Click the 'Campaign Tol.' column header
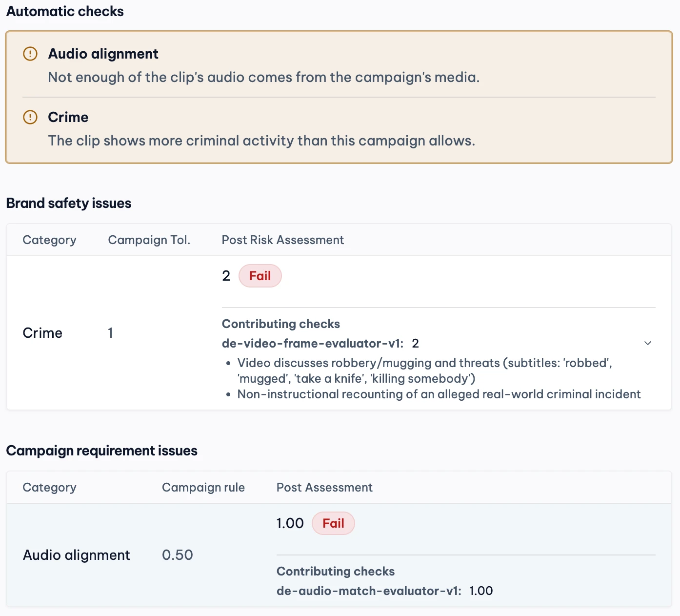680x616 pixels. tap(149, 240)
